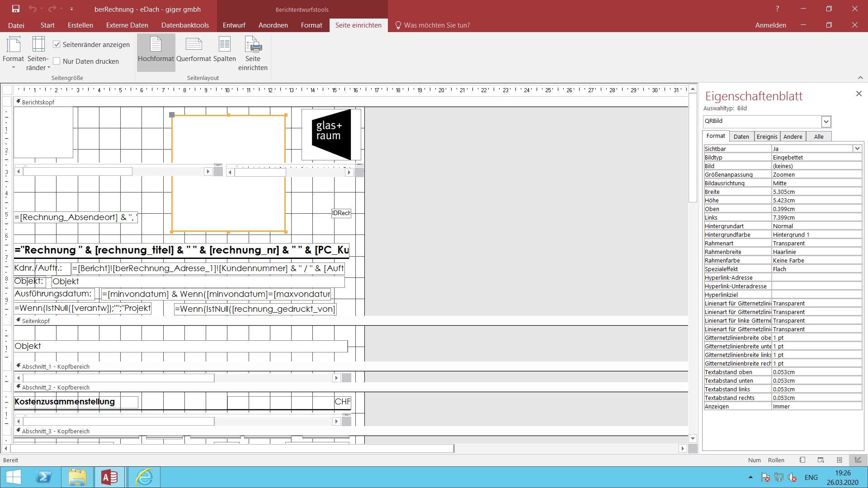Image resolution: width=868 pixels, height=488 pixels.
Task: Close the Eigenschaftenblatt panel
Action: (859, 94)
